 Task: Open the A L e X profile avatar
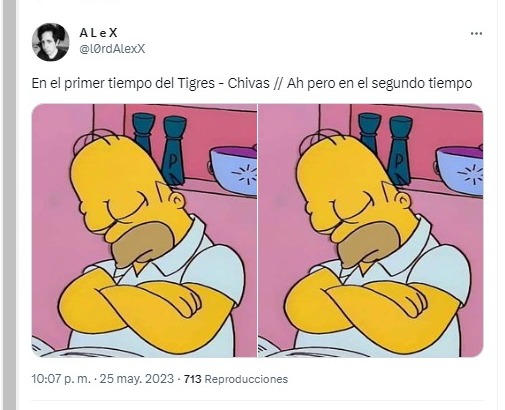click(x=51, y=42)
